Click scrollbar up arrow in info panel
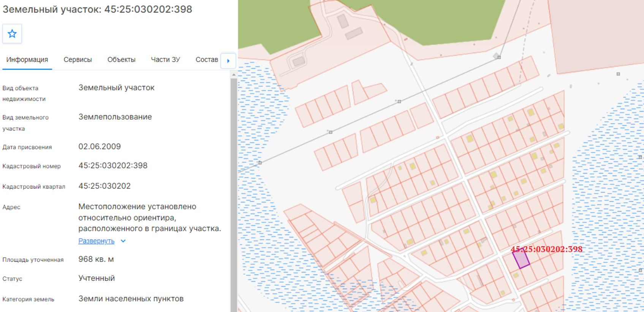Viewport: 644px width, 312px height. 234,75
